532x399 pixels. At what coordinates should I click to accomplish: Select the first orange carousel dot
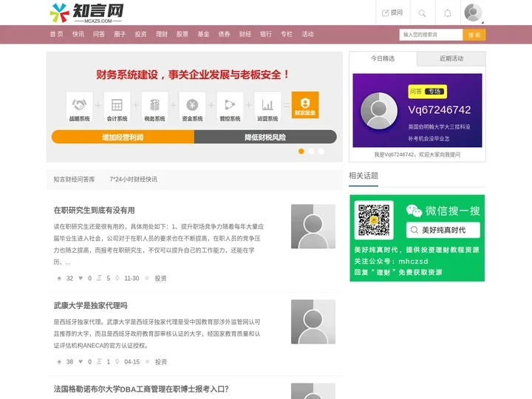[x=301, y=151]
